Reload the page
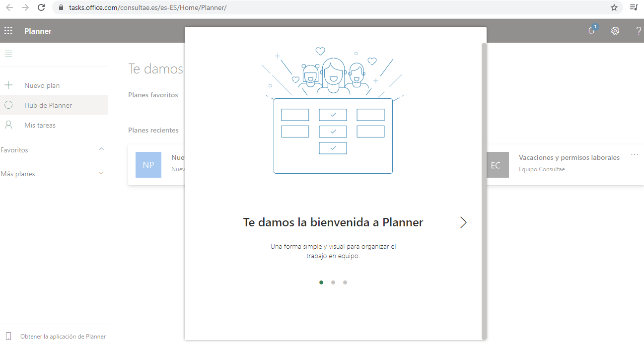Screen dimensions: 644x343 point(41,7)
